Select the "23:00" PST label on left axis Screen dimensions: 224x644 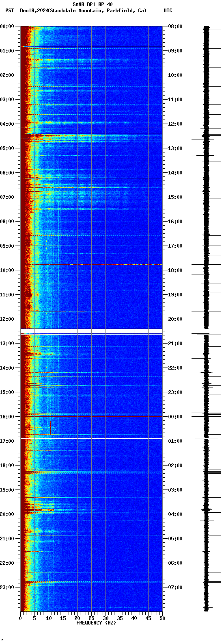click(6, 587)
